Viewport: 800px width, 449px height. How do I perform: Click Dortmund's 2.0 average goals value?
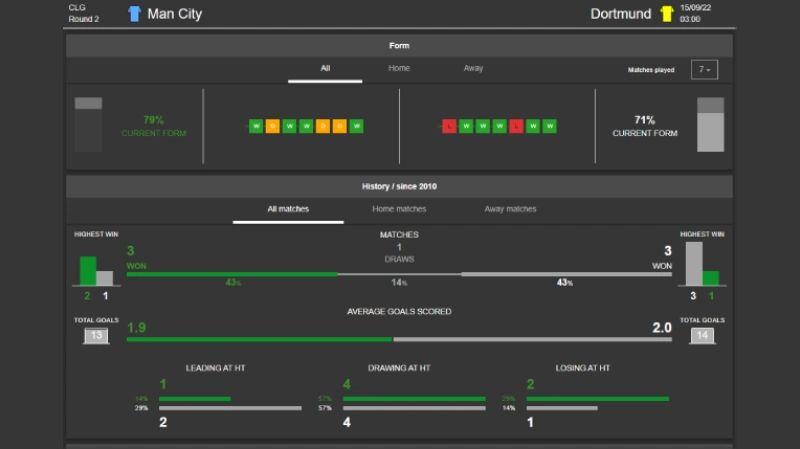pos(662,328)
